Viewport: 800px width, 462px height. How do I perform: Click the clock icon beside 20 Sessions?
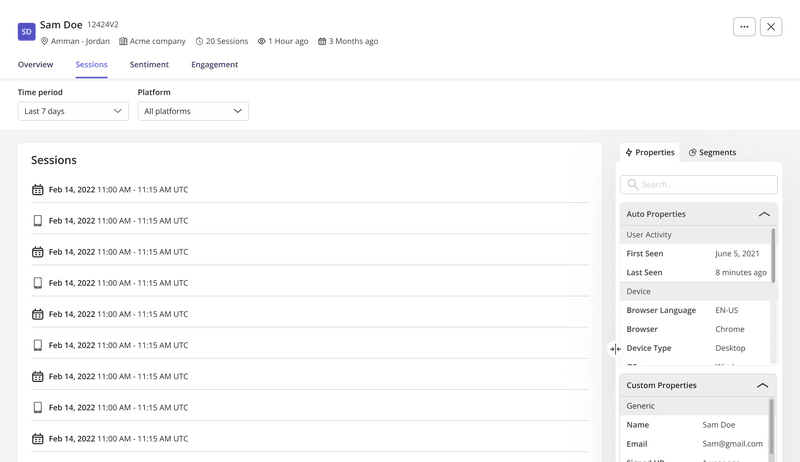tap(199, 42)
